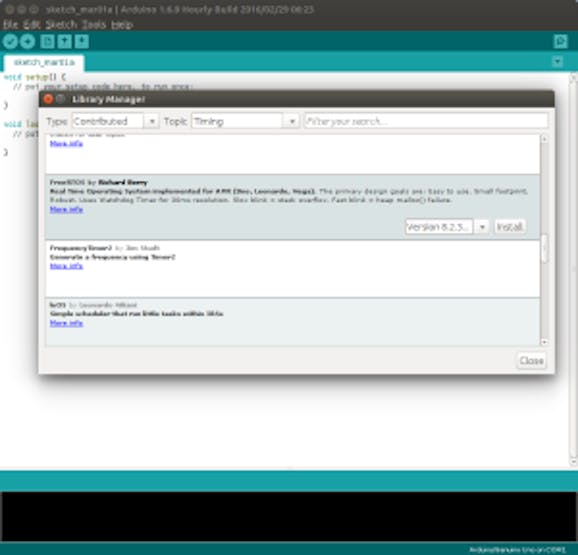The width and height of the screenshot is (578, 555).
Task: Open the Serial Monitor icon
Action: (561, 41)
